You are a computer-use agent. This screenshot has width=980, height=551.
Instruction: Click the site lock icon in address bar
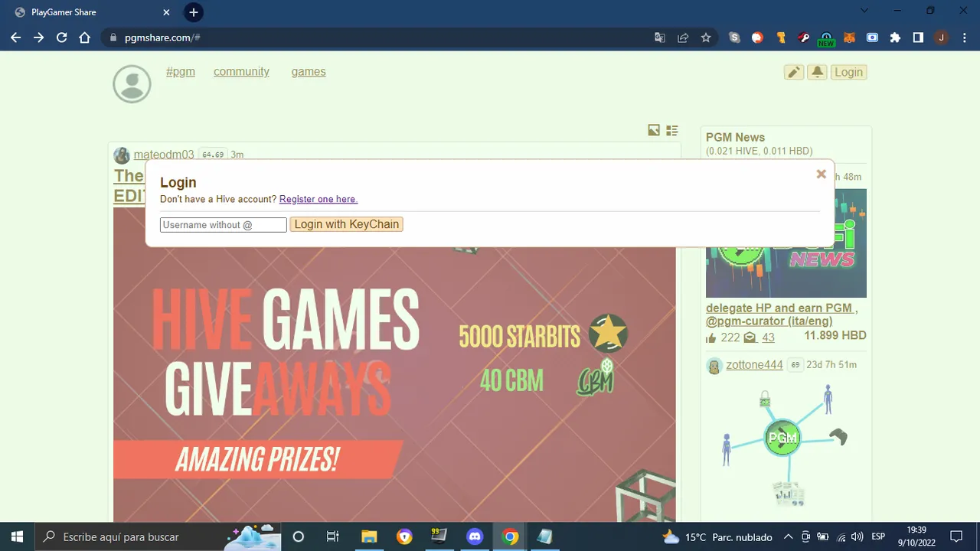(113, 37)
